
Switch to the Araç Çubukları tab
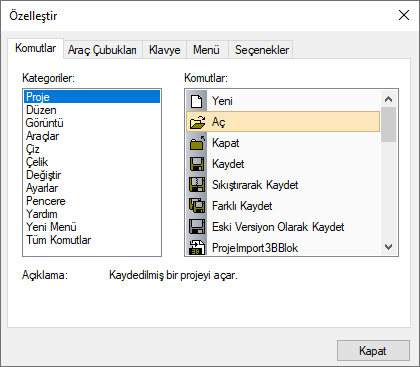(102, 50)
